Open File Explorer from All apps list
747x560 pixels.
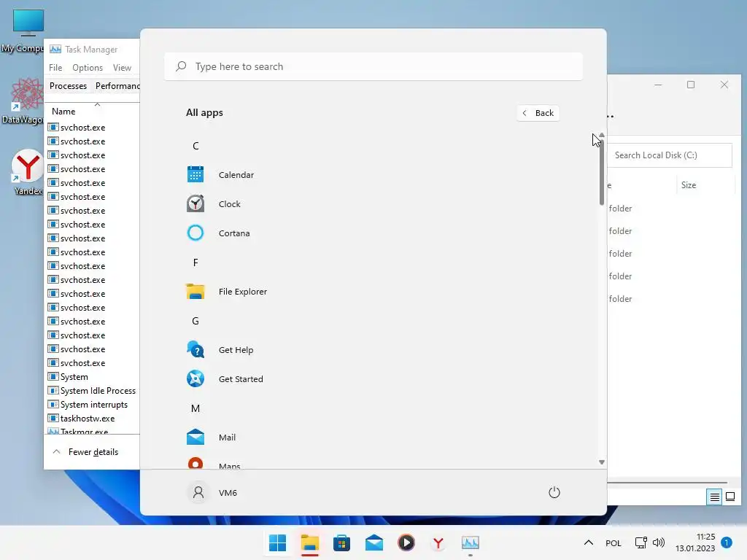tap(373, 292)
